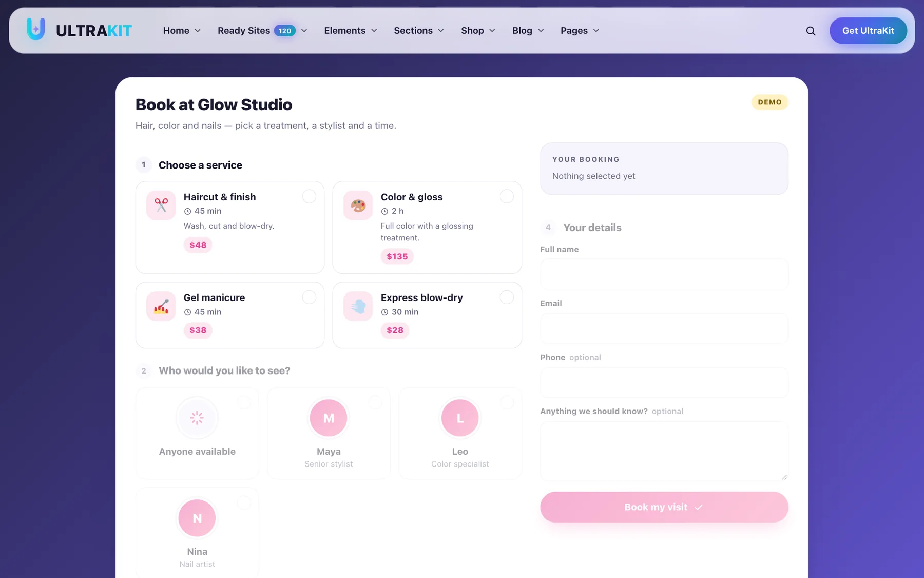The image size is (924, 578).
Task: Click the clock icon beside 30 min
Action: (384, 312)
